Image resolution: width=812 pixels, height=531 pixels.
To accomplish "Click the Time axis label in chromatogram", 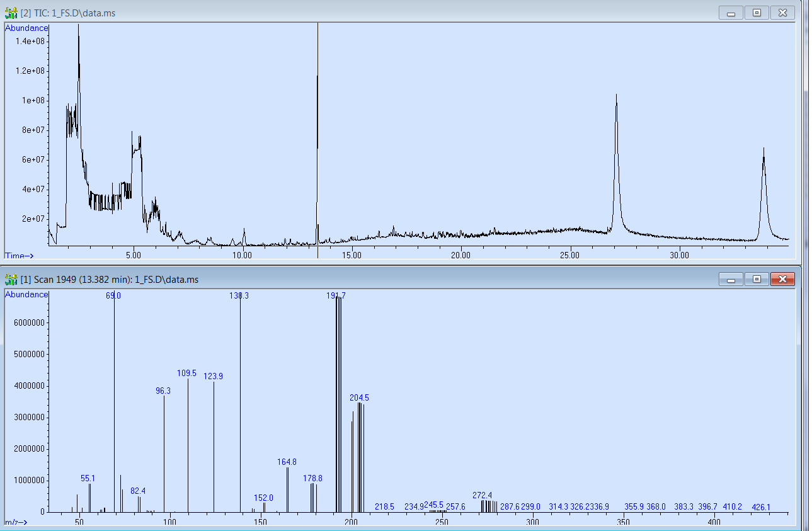I will [19, 256].
